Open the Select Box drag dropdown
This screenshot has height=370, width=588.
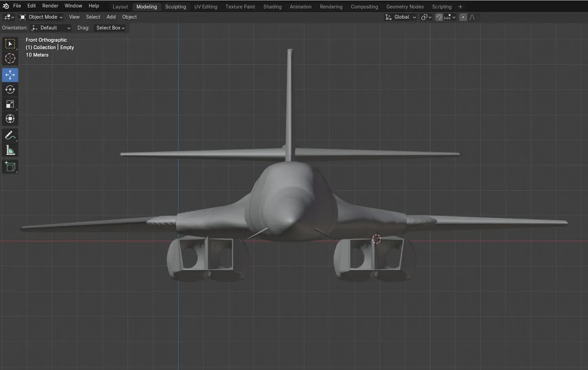[x=110, y=28]
